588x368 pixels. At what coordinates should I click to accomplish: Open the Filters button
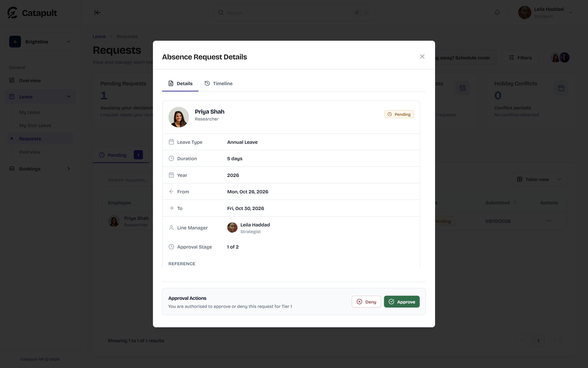pos(520,58)
